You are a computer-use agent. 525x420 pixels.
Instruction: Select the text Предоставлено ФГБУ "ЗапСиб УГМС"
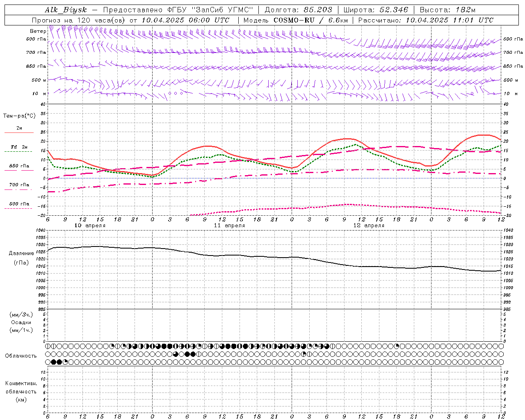pyautogui.click(x=178, y=10)
